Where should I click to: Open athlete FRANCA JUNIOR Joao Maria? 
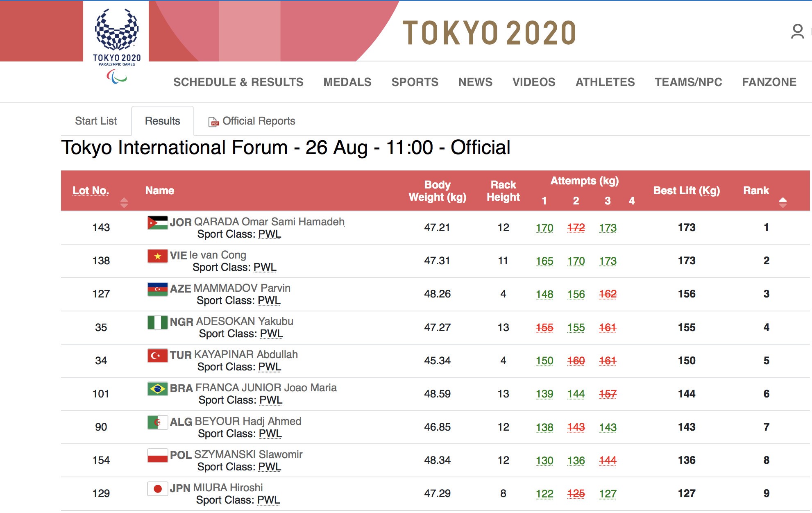(266, 388)
